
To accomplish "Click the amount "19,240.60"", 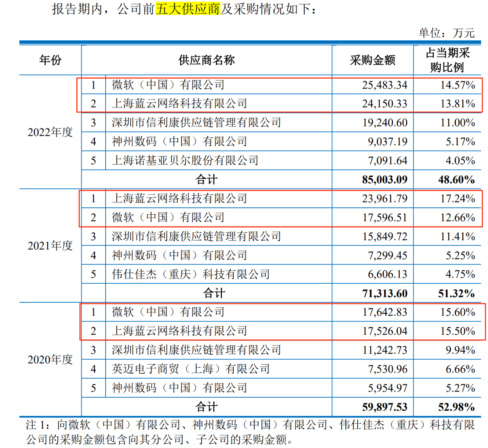I will [385, 122].
